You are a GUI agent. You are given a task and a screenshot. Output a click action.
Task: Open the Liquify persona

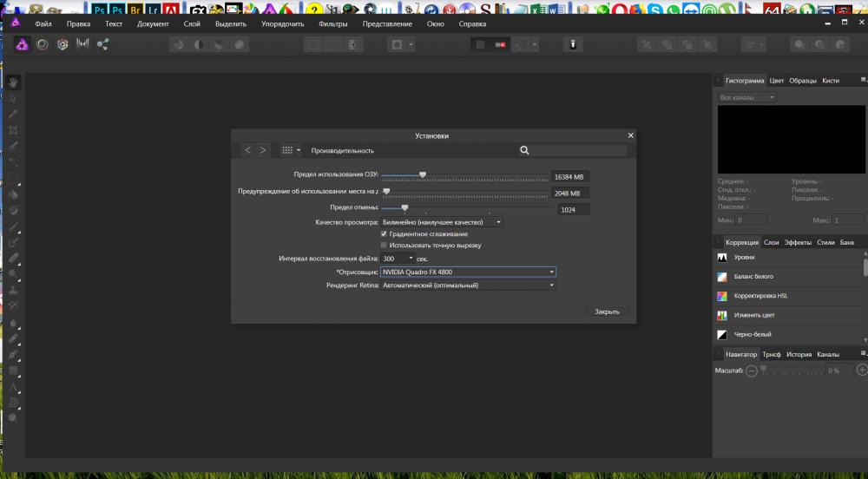[43, 45]
